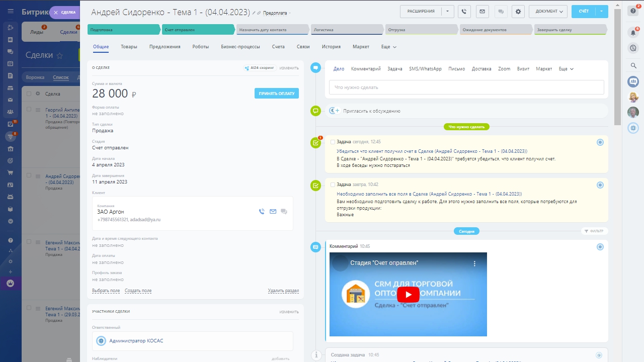This screenshot has width=644, height=362.
Task: Click the pencil icon to edit the deal title
Action: click(x=254, y=13)
